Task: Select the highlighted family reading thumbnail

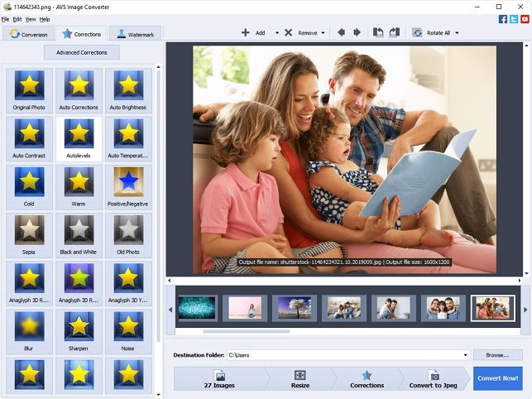Action: coord(493,308)
